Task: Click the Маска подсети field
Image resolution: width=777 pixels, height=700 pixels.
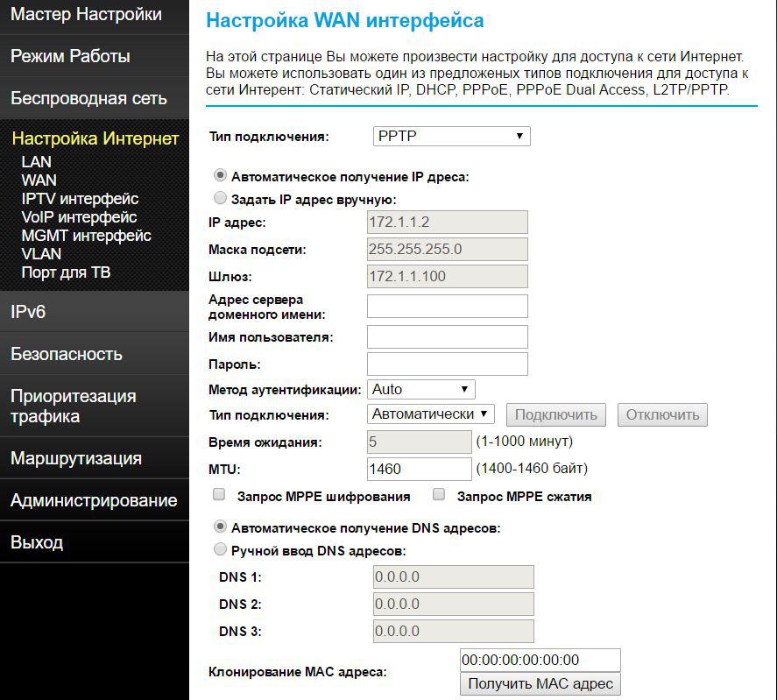Action: tap(448, 249)
